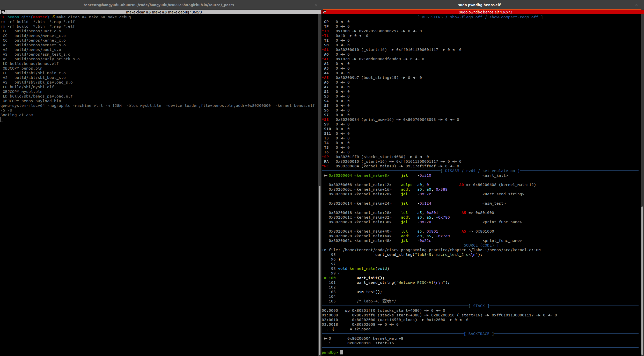Click the SOURCE (CODE) section header
This screenshot has height=356, width=644.
(479, 245)
